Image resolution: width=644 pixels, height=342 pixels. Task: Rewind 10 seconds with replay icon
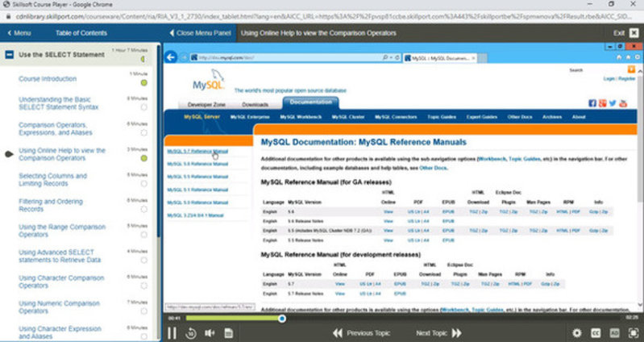191,333
